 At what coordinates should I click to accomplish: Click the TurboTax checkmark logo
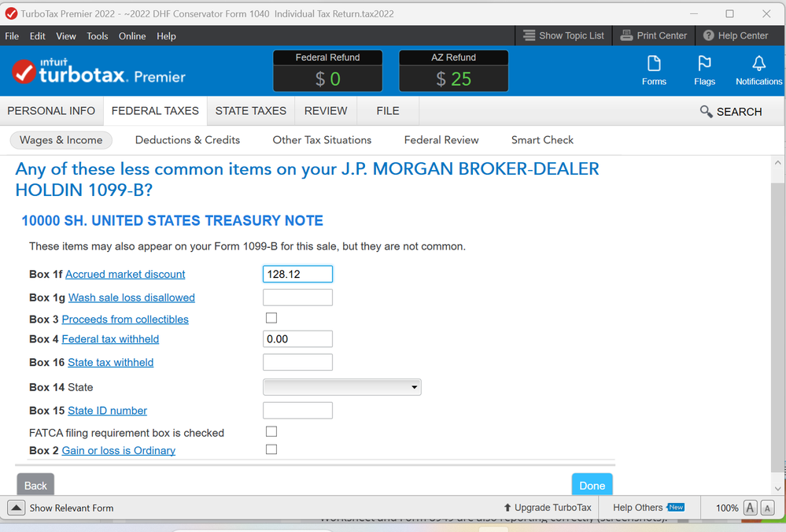pyautogui.click(x=24, y=72)
